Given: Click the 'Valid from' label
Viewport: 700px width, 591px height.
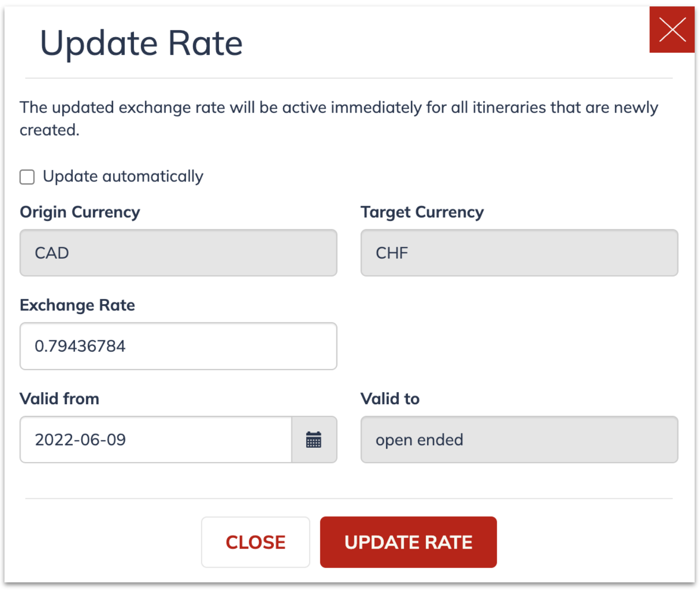Looking at the screenshot, I should pyautogui.click(x=59, y=399).
